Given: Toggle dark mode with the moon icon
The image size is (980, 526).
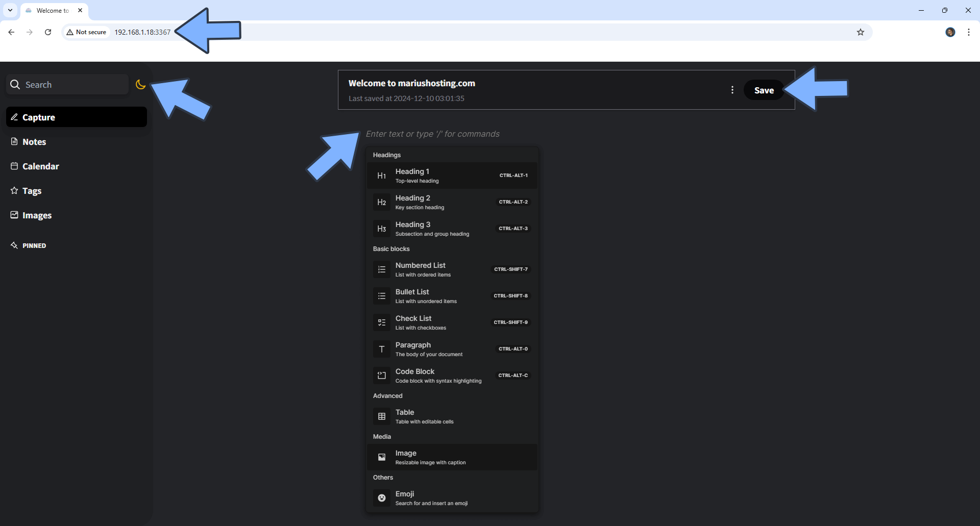Looking at the screenshot, I should pyautogui.click(x=140, y=85).
